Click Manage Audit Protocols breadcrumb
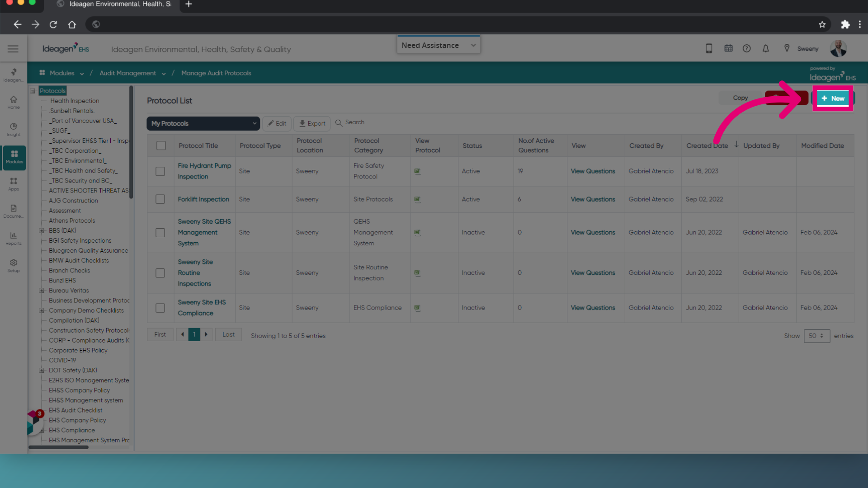This screenshot has width=868, height=488. [x=216, y=73]
